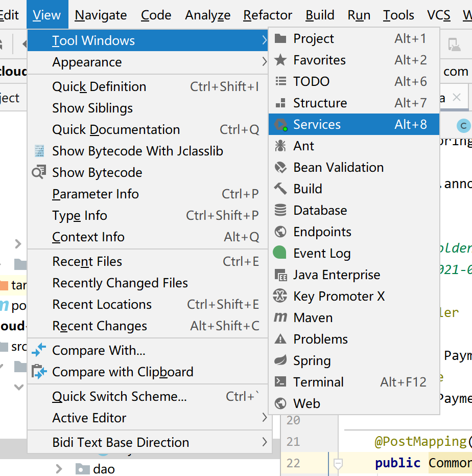
Task: Click the Endpoints globe icon
Action: 280,232
